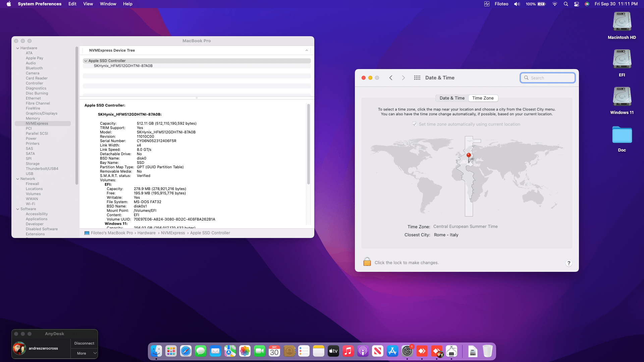Select USB in Hardware sidebar
This screenshot has height=362, width=644.
pyautogui.click(x=30, y=174)
